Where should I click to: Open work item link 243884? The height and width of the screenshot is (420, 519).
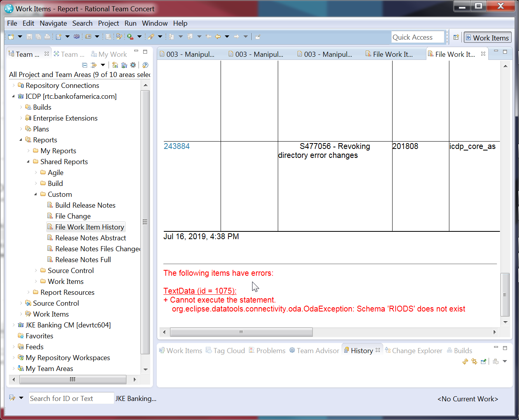(x=177, y=146)
